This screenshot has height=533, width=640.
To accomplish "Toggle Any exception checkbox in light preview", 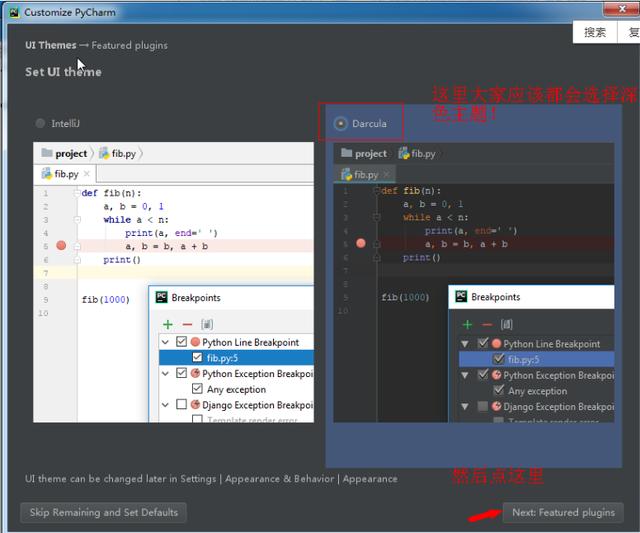I will [x=197, y=389].
